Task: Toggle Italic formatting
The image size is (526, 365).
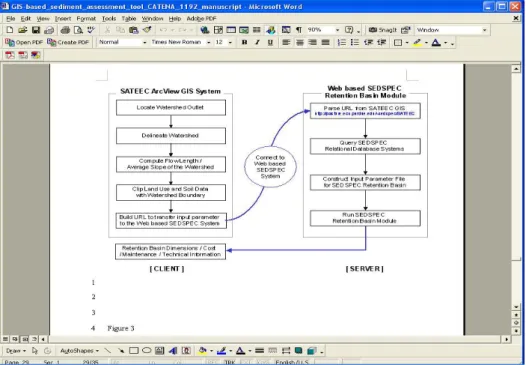Action: point(257,43)
